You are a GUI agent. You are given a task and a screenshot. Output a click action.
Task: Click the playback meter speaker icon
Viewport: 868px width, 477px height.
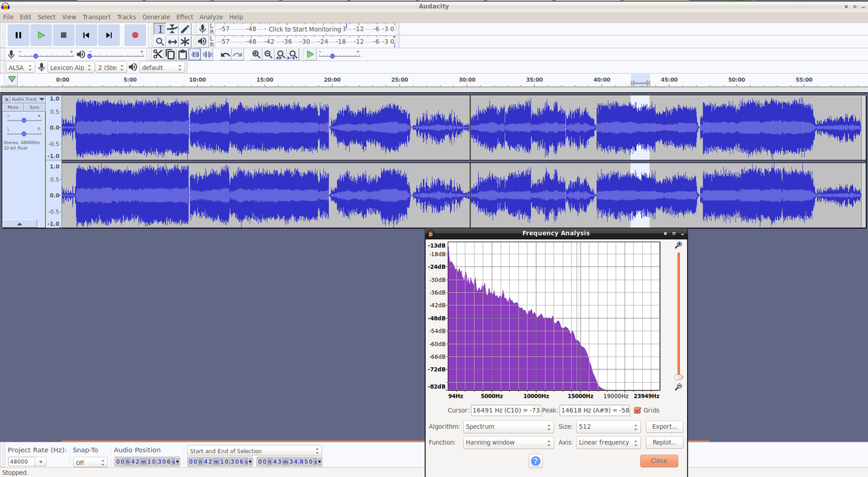pyautogui.click(x=202, y=42)
